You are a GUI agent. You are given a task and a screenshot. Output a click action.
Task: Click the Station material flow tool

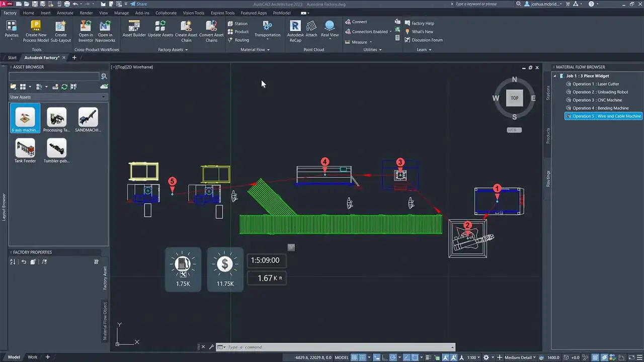237,24
